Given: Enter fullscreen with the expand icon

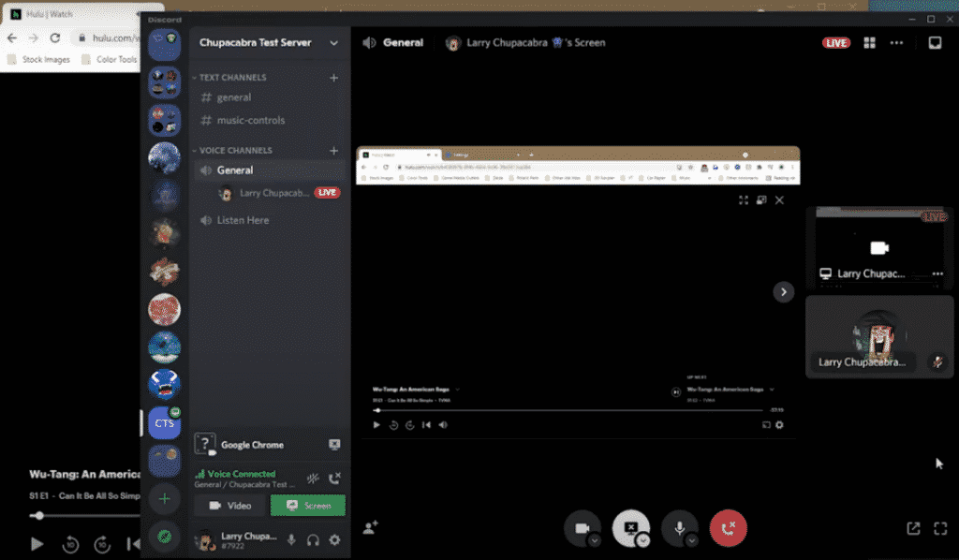Looking at the screenshot, I should pos(939,528).
